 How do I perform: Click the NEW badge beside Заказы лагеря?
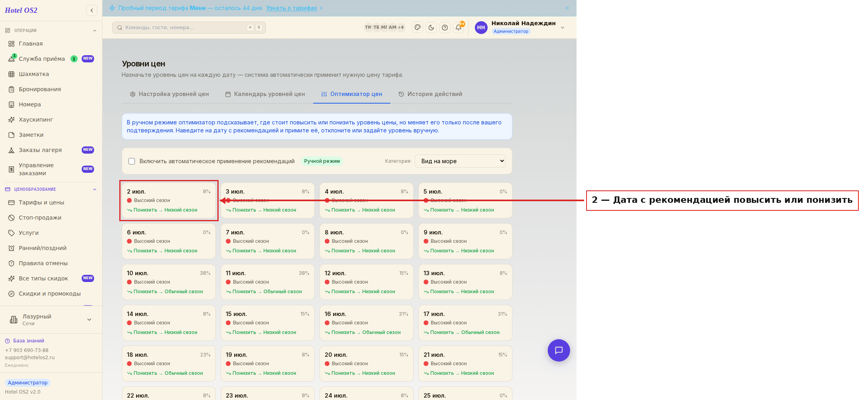click(x=88, y=150)
